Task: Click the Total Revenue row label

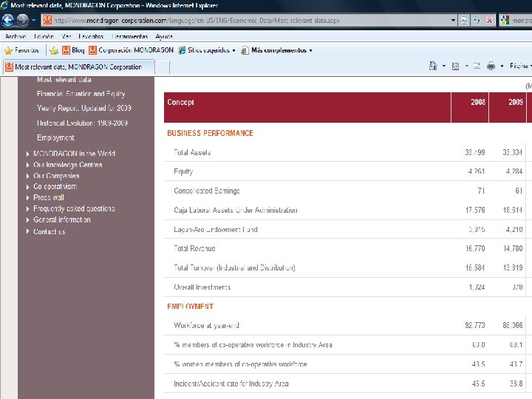Action: [x=194, y=249]
